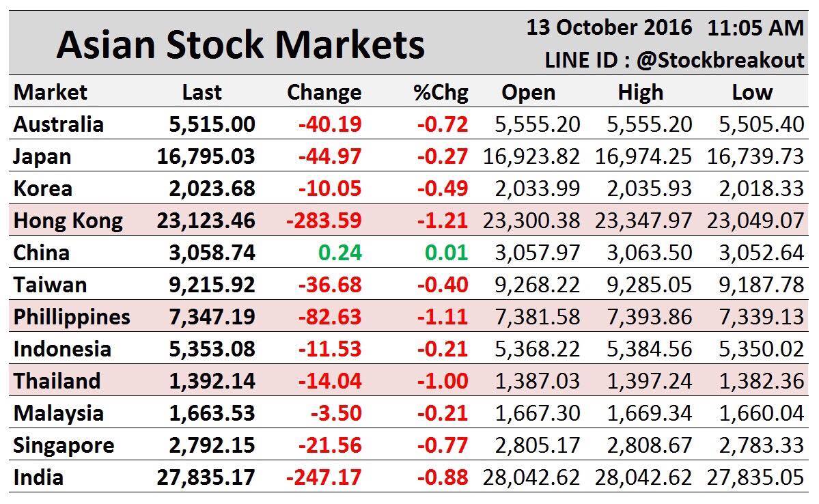This screenshot has height=504, width=819.
Task: Click the Last column header
Action: [x=202, y=92]
